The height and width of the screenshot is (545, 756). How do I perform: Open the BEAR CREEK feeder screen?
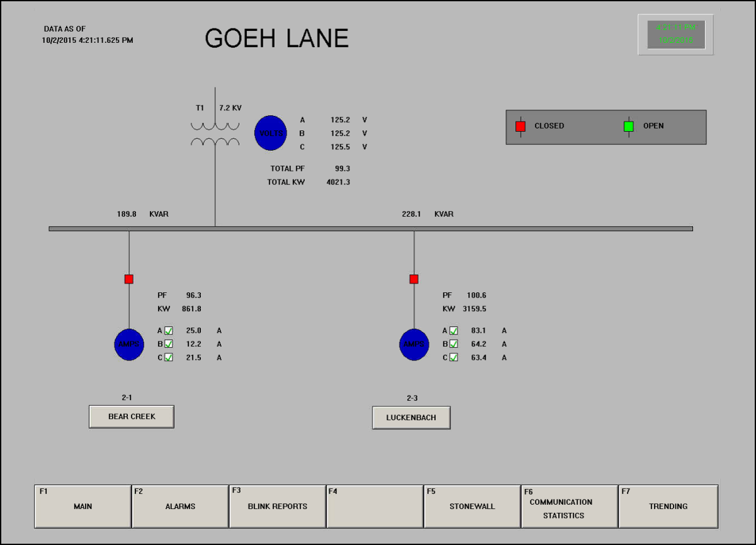click(x=132, y=416)
